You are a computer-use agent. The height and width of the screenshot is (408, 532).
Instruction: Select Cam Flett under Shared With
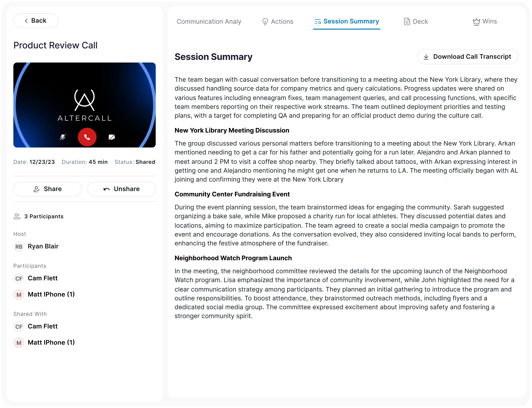click(x=36, y=326)
